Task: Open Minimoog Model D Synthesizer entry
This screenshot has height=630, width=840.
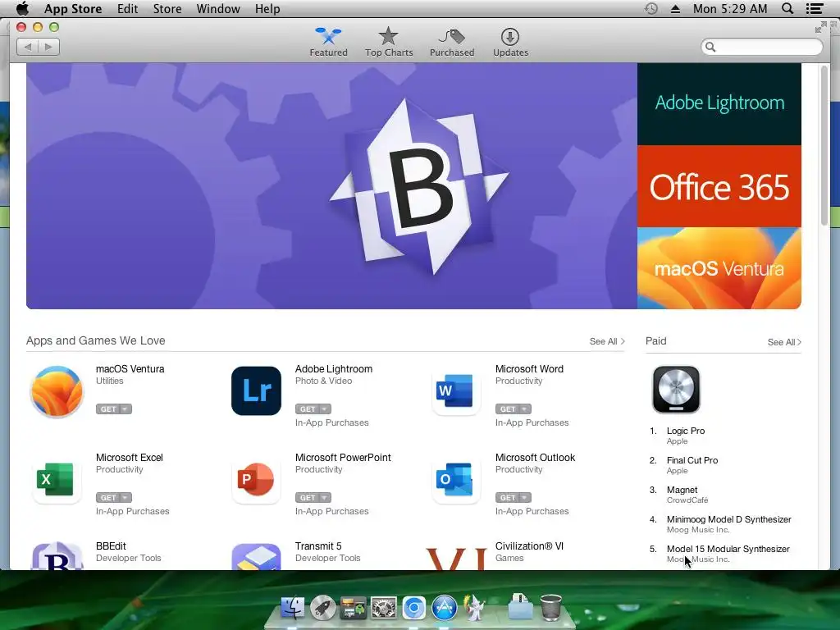Action: point(728,519)
